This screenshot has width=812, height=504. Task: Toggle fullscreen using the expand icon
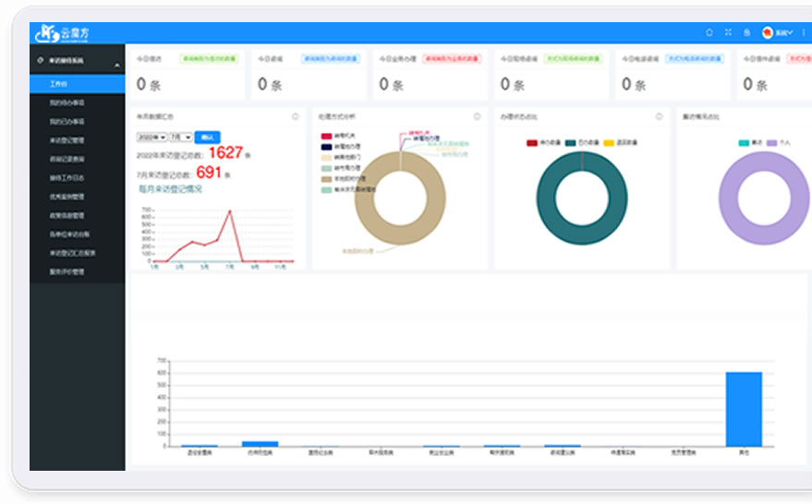point(728,32)
